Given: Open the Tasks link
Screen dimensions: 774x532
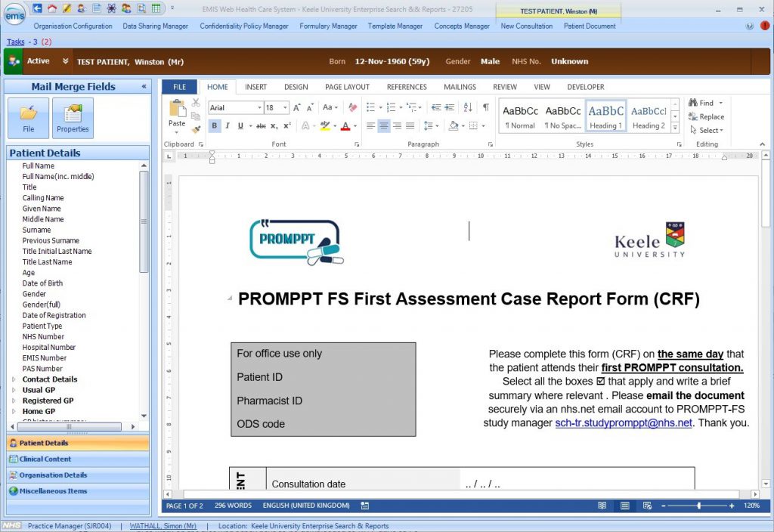Looking at the screenshot, I should pyautogui.click(x=15, y=42).
